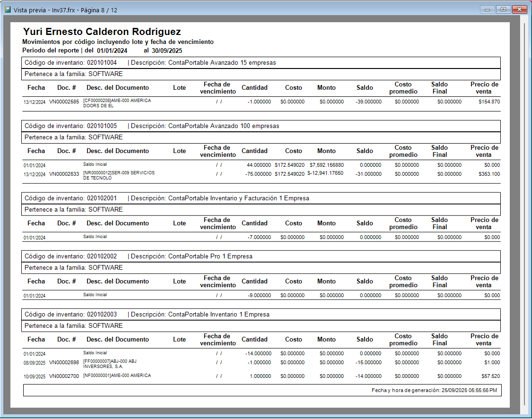The width and height of the screenshot is (532, 419).
Task: Close the Vista previa window
Action: tap(519, 9)
